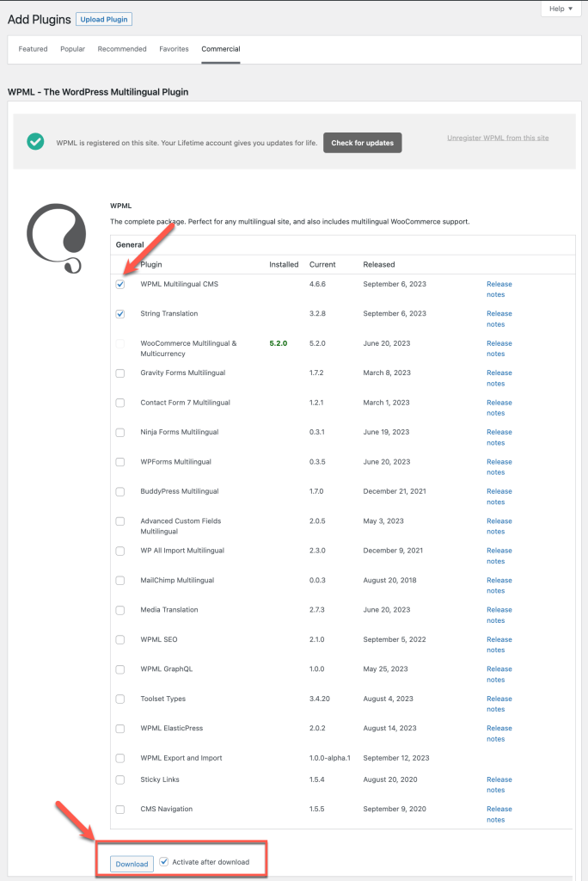The image size is (588, 881).
Task: Open Toolset Types release notes
Action: pyautogui.click(x=499, y=704)
